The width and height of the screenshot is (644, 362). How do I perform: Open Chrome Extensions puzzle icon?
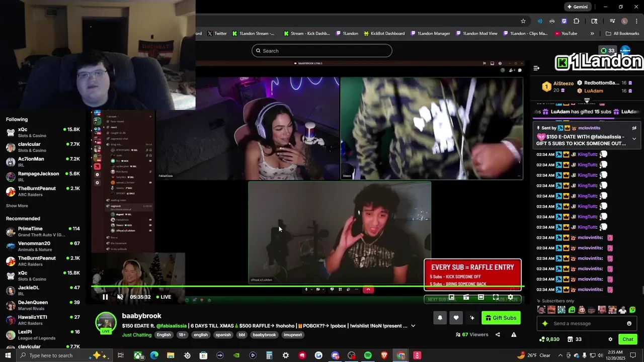577,21
